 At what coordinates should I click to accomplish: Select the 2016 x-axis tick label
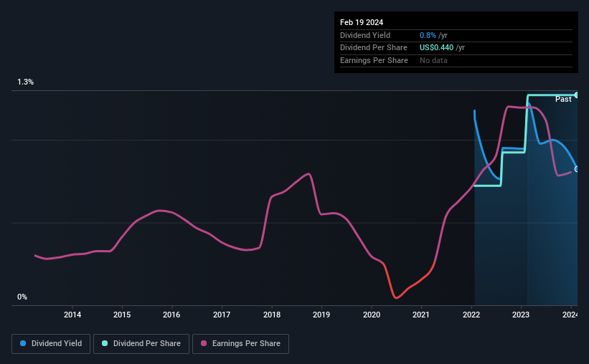click(171, 315)
